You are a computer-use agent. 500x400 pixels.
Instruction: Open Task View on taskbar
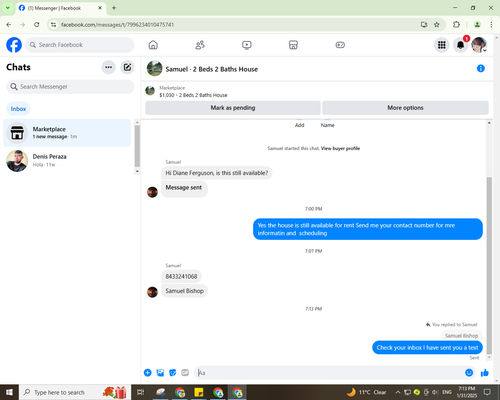click(x=141, y=392)
